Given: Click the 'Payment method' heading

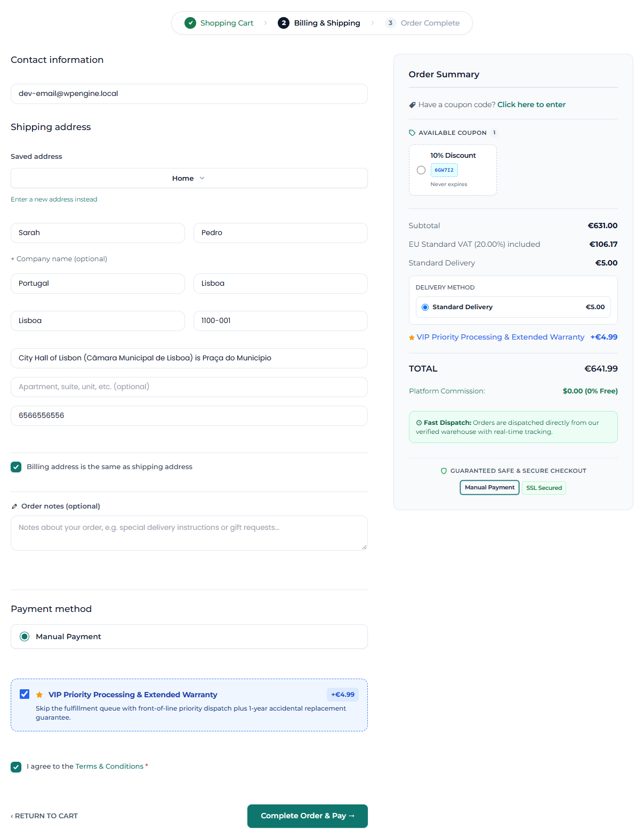Looking at the screenshot, I should pos(51,609).
